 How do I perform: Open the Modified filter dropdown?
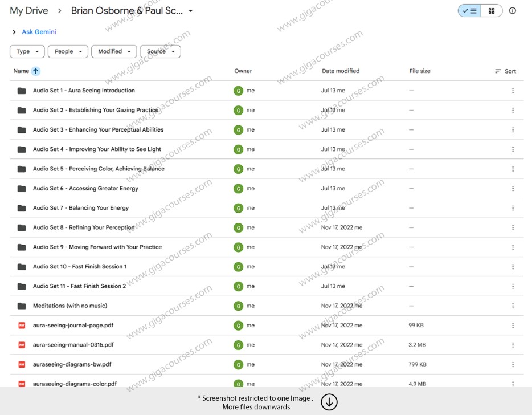point(114,52)
